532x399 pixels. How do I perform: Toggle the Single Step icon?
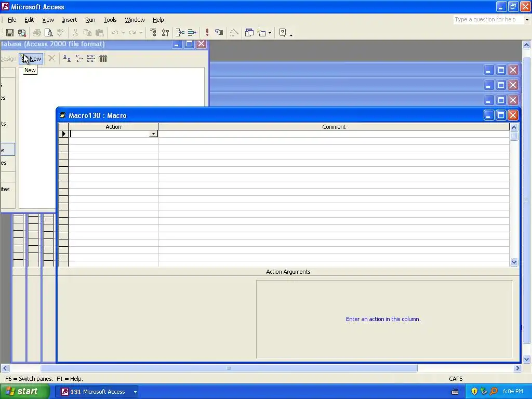tap(219, 33)
